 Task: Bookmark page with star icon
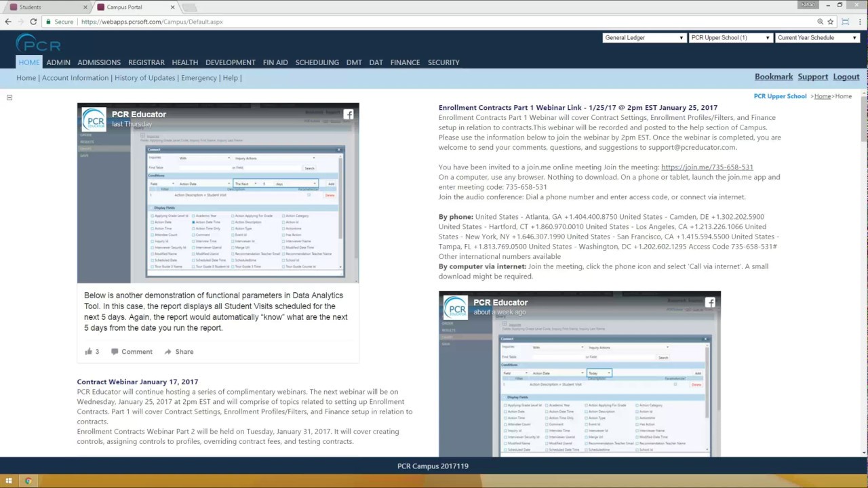click(x=830, y=22)
